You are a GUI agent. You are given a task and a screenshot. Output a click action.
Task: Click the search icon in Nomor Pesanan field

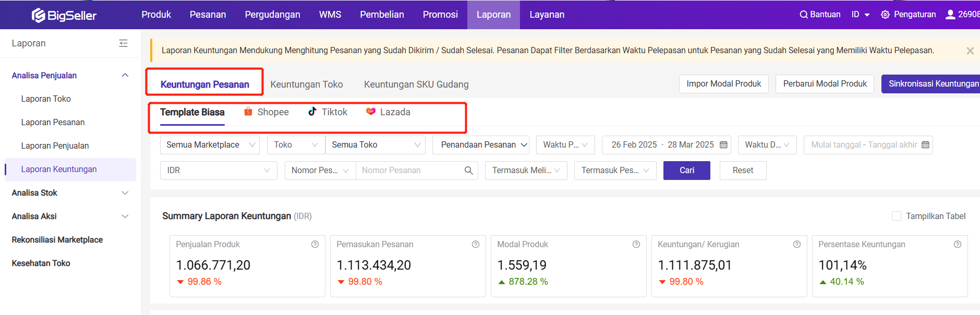pos(468,171)
